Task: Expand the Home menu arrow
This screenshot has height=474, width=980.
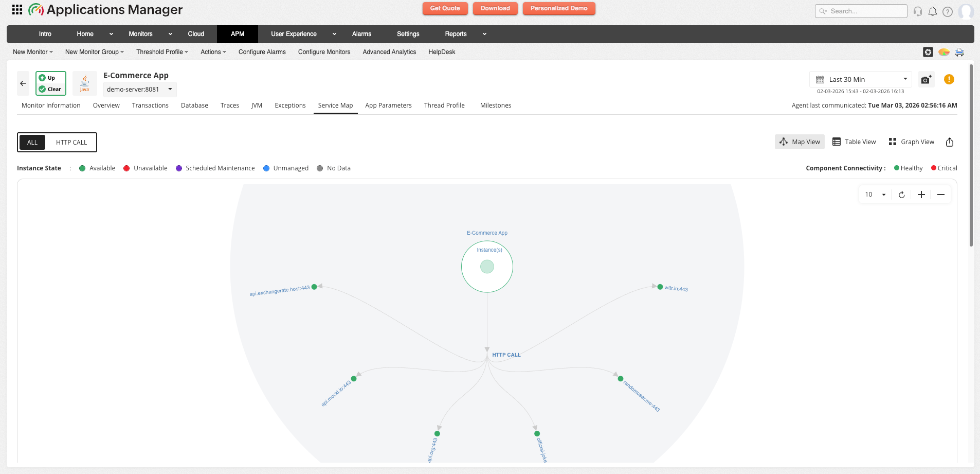Action: point(111,34)
